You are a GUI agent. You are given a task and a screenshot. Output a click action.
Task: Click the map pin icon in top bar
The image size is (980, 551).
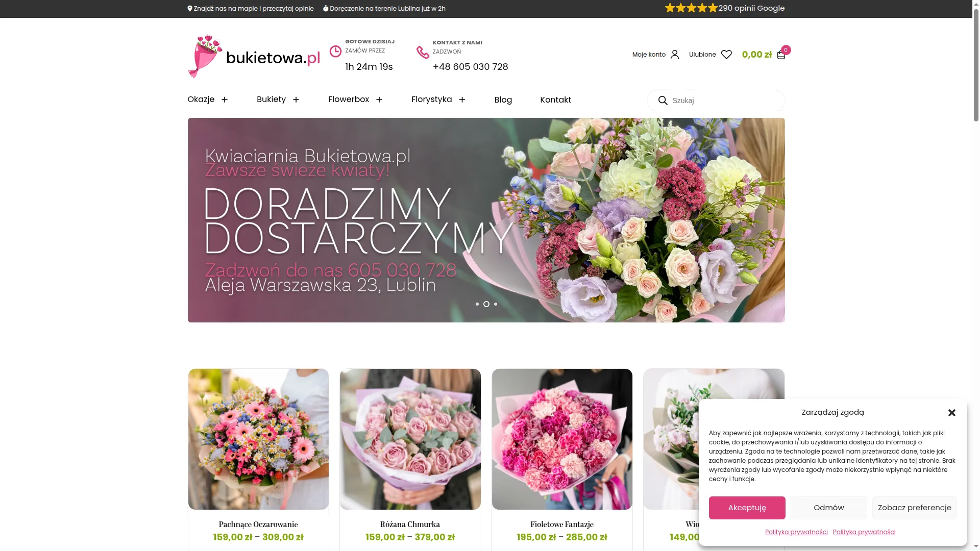tap(190, 9)
